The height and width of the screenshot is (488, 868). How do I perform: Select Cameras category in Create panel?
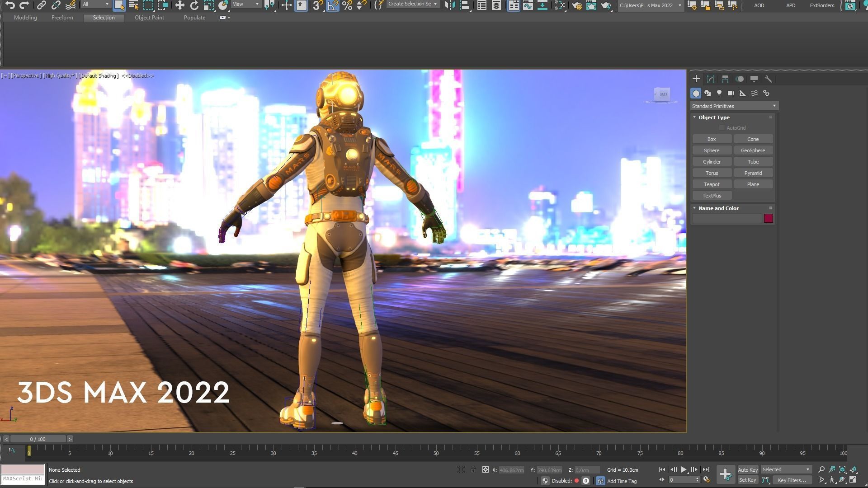coord(731,93)
